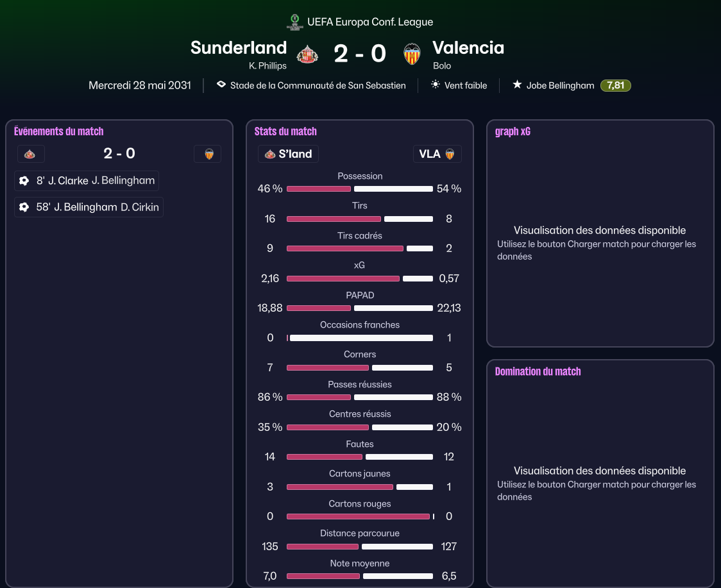Click the 7,81 rating badge
The width and height of the screenshot is (721, 588).
[x=616, y=85]
